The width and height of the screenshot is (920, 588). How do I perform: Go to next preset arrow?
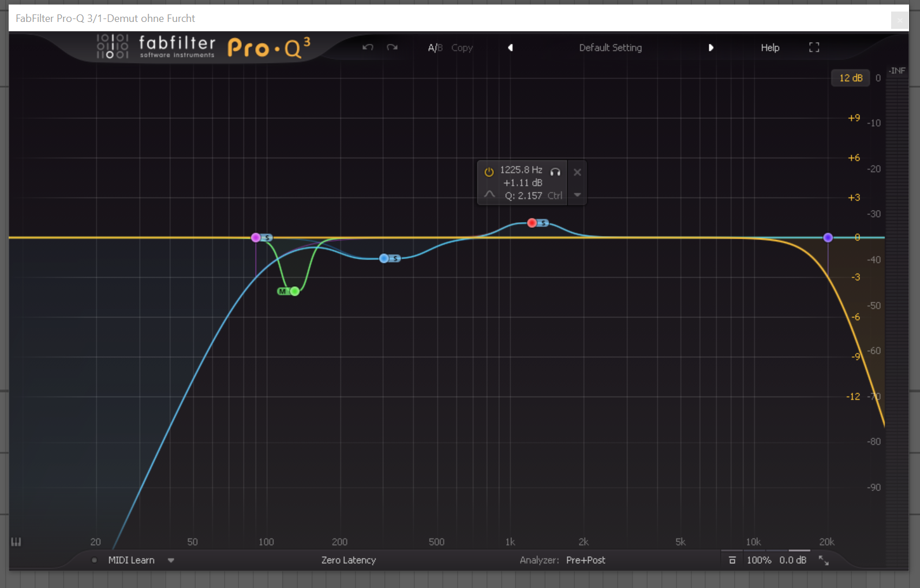pos(710,48)
